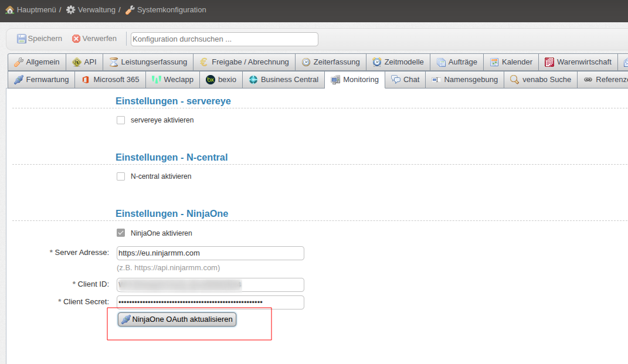Click the 'Einstellungen - N-central' heading
Viewport: 628px width, 364px height.
(x=171, y=157)
